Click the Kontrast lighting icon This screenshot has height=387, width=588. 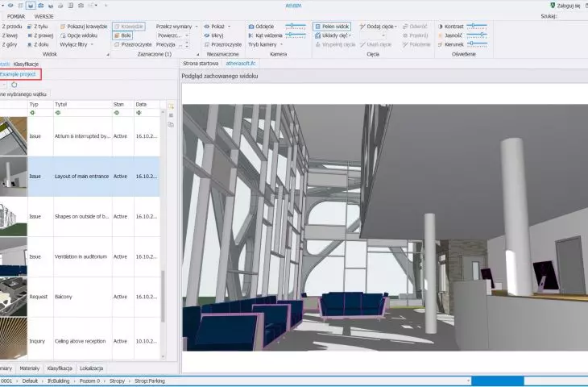pyautogui.click(x=441, y=27)
